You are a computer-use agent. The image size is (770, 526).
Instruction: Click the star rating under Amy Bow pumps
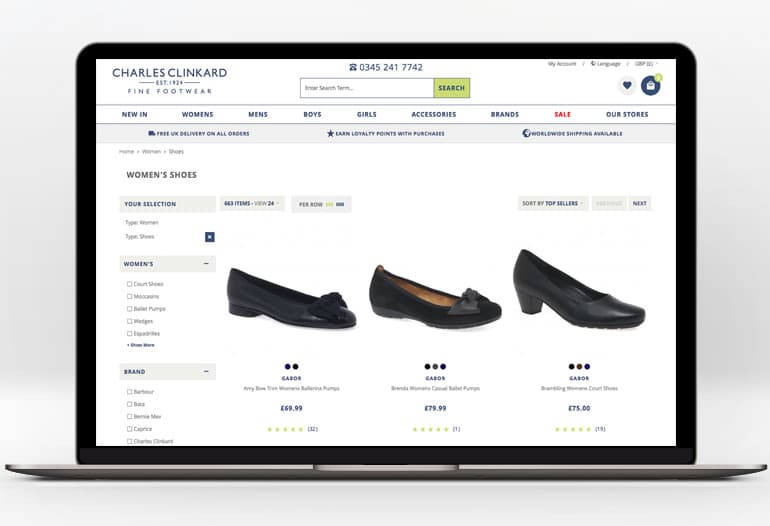(285, 429)
